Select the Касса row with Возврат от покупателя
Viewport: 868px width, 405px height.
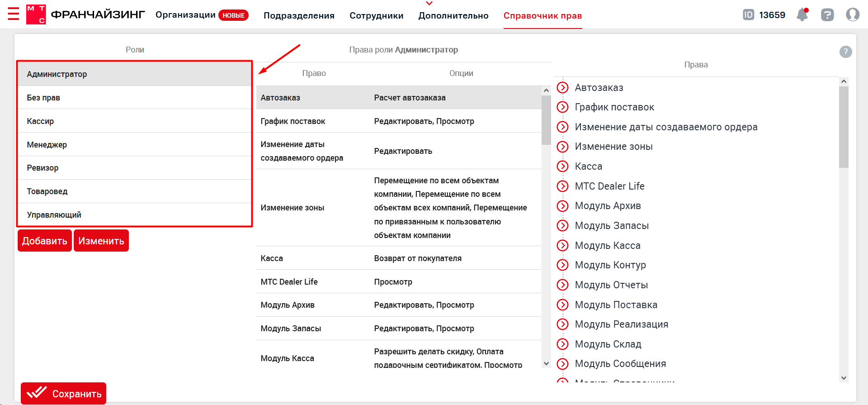coord(399,258)
